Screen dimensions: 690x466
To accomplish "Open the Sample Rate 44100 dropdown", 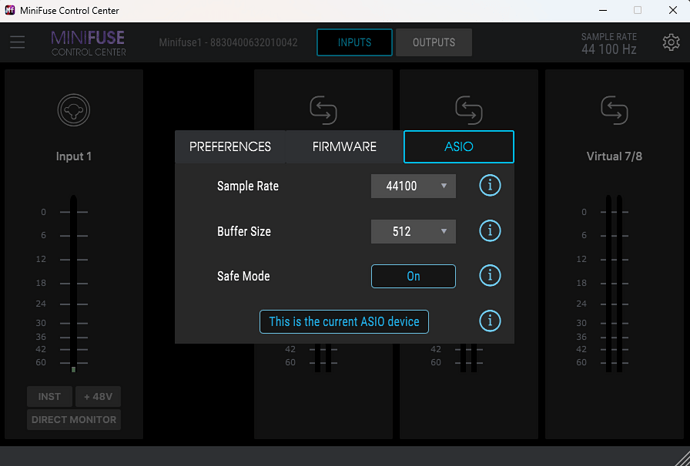I will [x=413, y=186].
